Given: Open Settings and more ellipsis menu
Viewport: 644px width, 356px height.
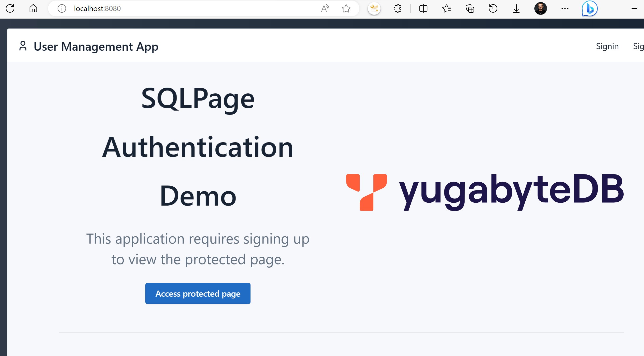Looking at the screenshot, I should pos(565,8).
